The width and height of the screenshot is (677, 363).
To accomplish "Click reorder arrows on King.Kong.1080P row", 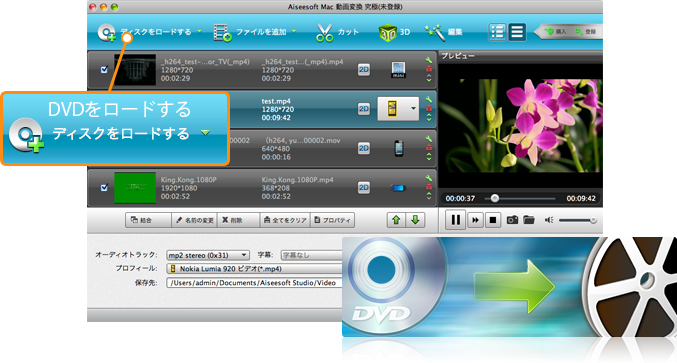I will point(429,196).
